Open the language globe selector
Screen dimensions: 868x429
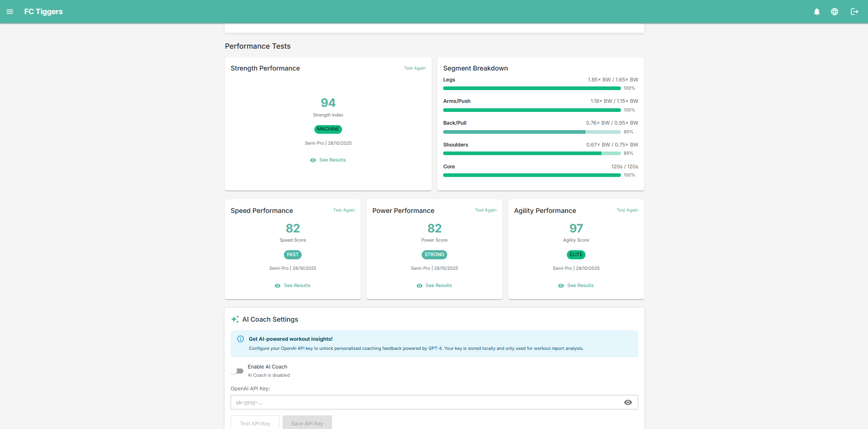835,12
